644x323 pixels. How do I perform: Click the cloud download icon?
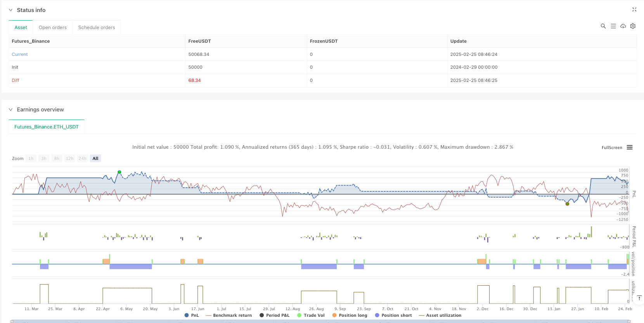coord(623,26)
